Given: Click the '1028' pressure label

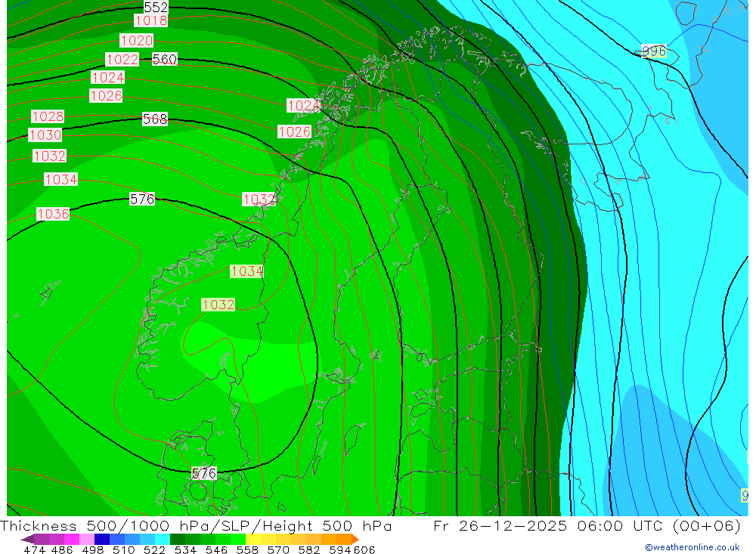Looking at the screenshot, I should [x=48, y=116].
